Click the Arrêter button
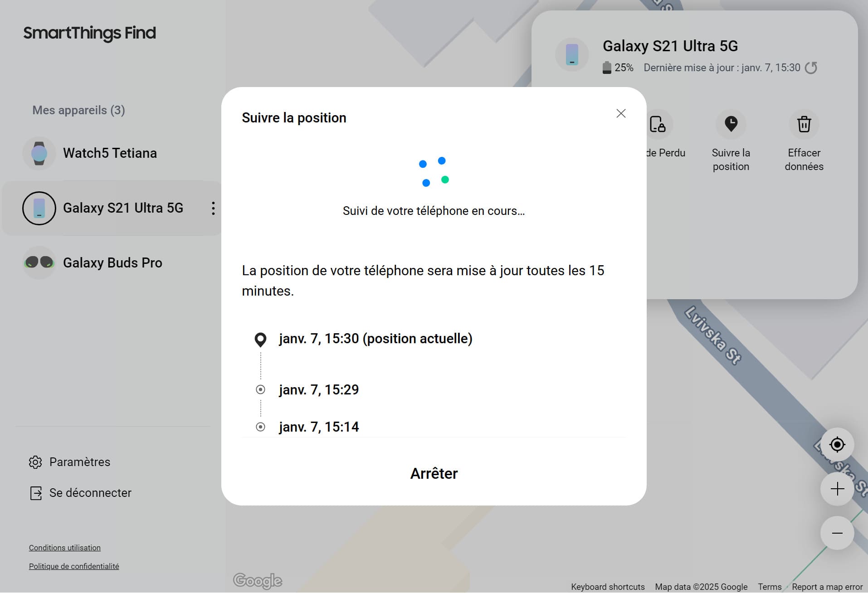Image resolution: width=868 pixels, height=593 pixels. [x=434, y=473]
